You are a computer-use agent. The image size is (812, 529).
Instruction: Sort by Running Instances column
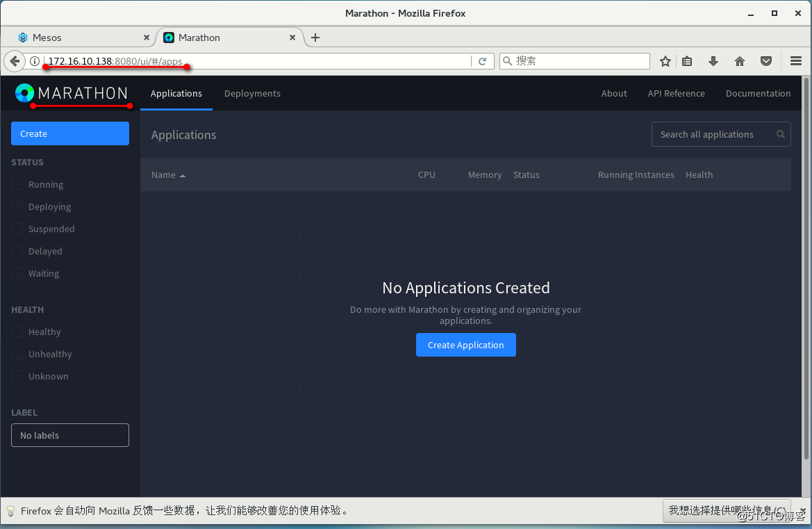(636, 174)
